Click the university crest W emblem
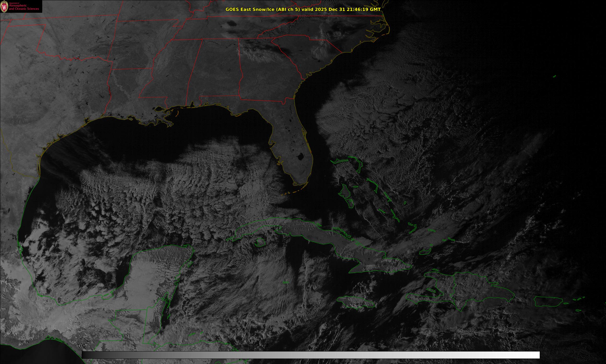The height and width of the screenshot is (364, 606). tap(4, 7)
